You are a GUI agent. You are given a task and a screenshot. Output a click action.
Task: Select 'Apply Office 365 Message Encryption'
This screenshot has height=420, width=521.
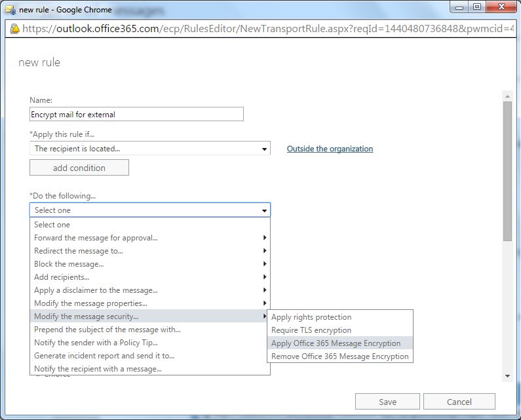click(340, 343)
